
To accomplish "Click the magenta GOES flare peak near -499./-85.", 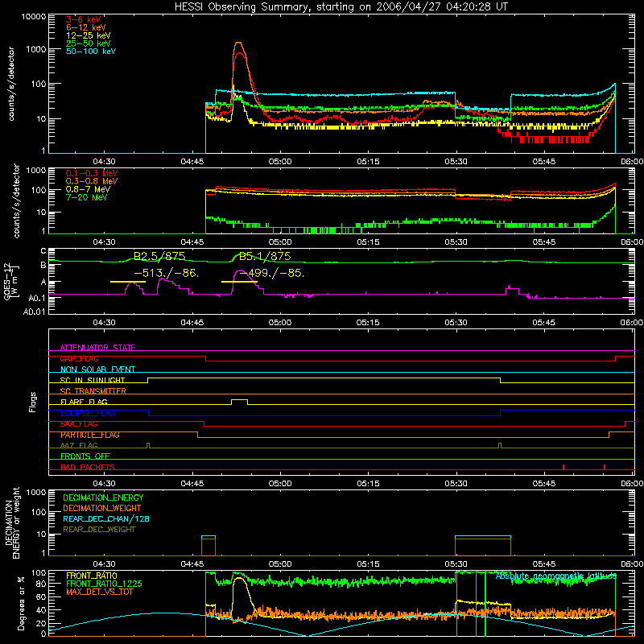I will [x=239, y=270].
